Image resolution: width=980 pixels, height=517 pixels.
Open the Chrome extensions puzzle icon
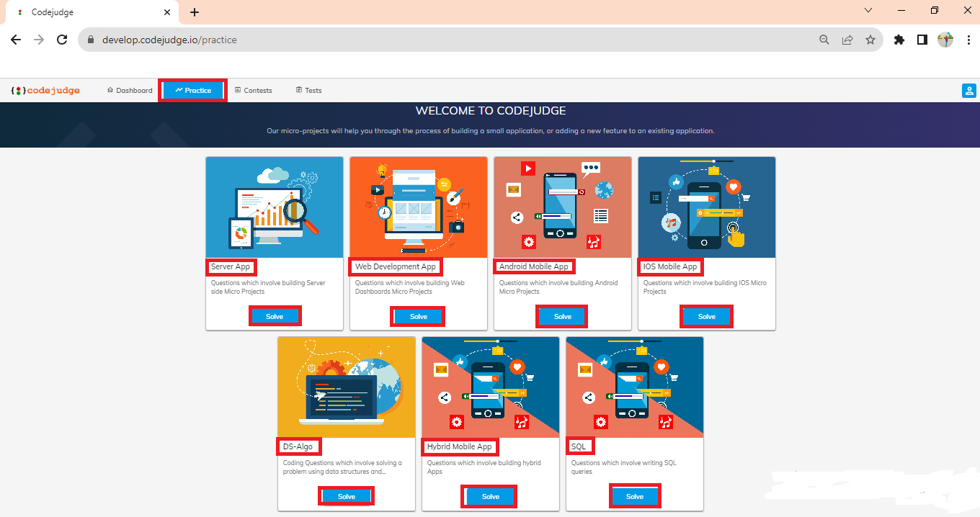[899, 40]
